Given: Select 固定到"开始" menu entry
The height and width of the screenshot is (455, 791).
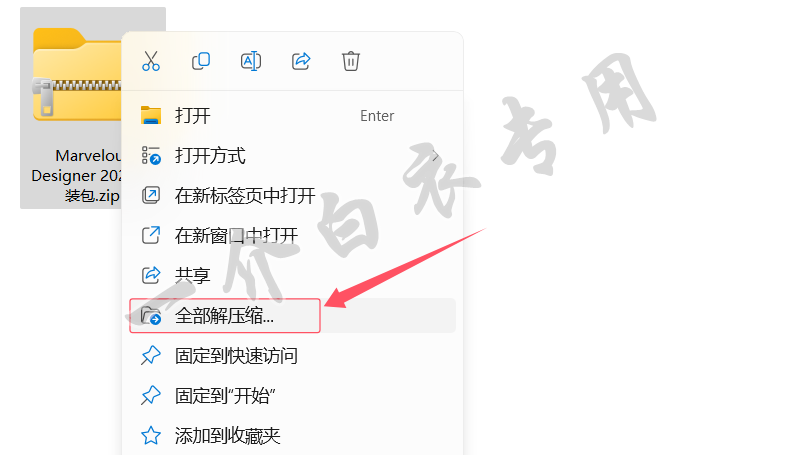Looking at the screenshot, I should [x=293, y=395].
